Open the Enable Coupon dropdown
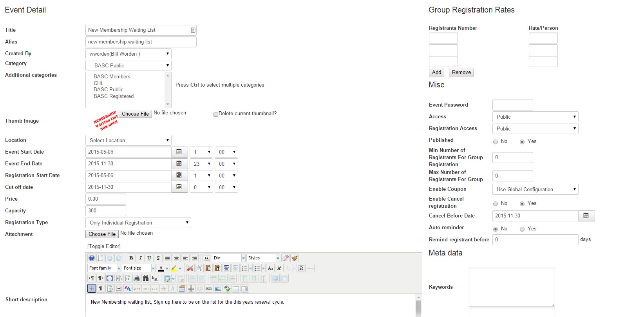644x317 pixels. (535, 189)
